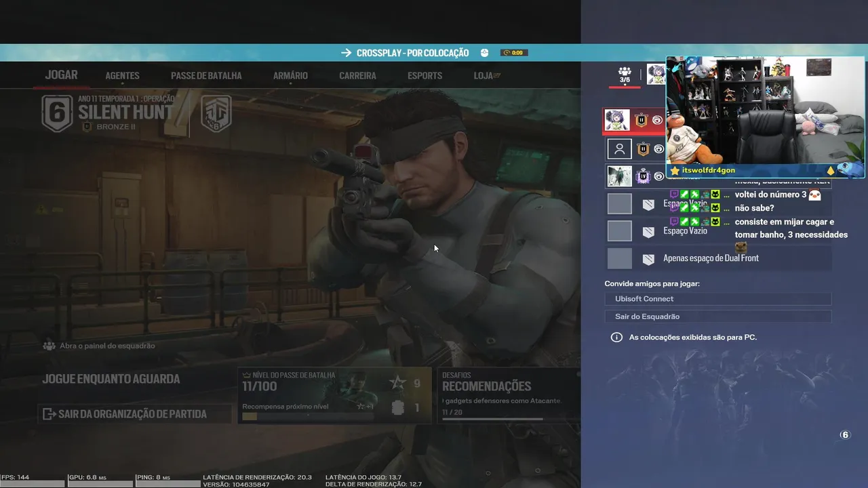Click the streamer name itswolfdr4gon
The height and width of the screenshot is (488, 868).
point(709,170)
